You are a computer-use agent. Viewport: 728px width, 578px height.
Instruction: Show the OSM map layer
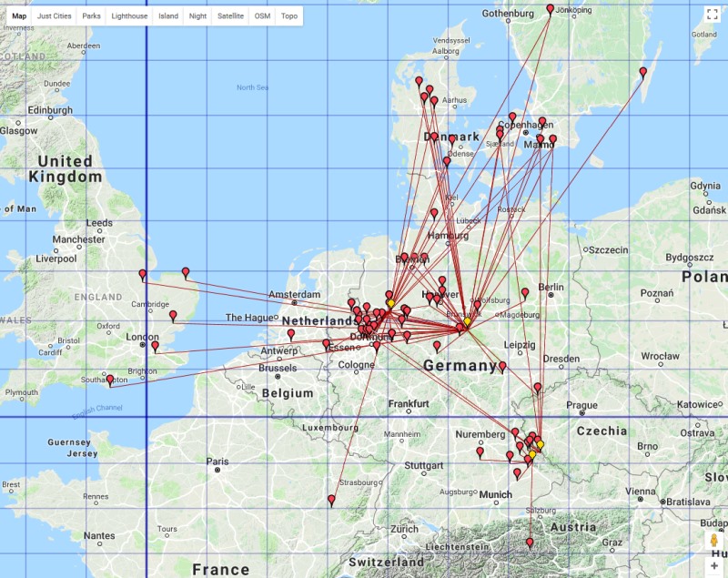tap(262, 16)
